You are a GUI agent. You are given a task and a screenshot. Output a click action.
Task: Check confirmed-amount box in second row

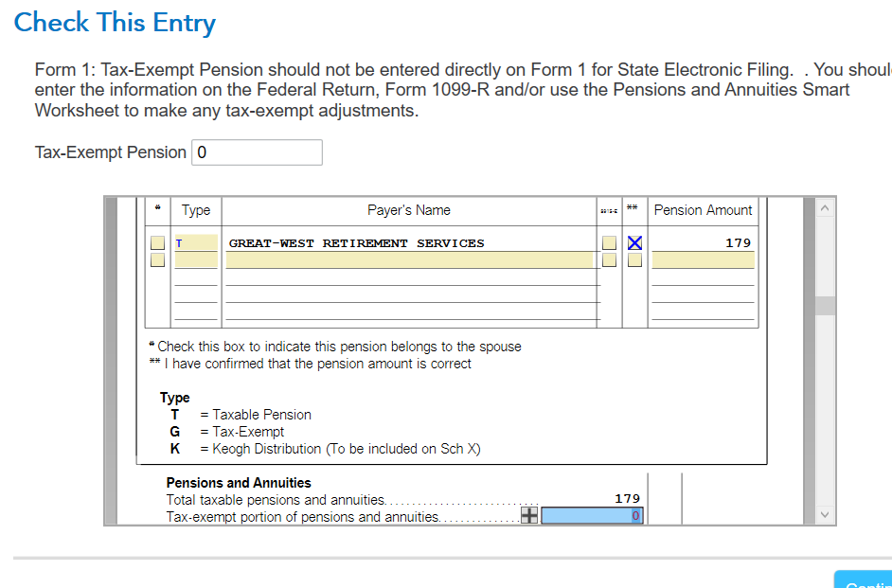pos(634,259)
